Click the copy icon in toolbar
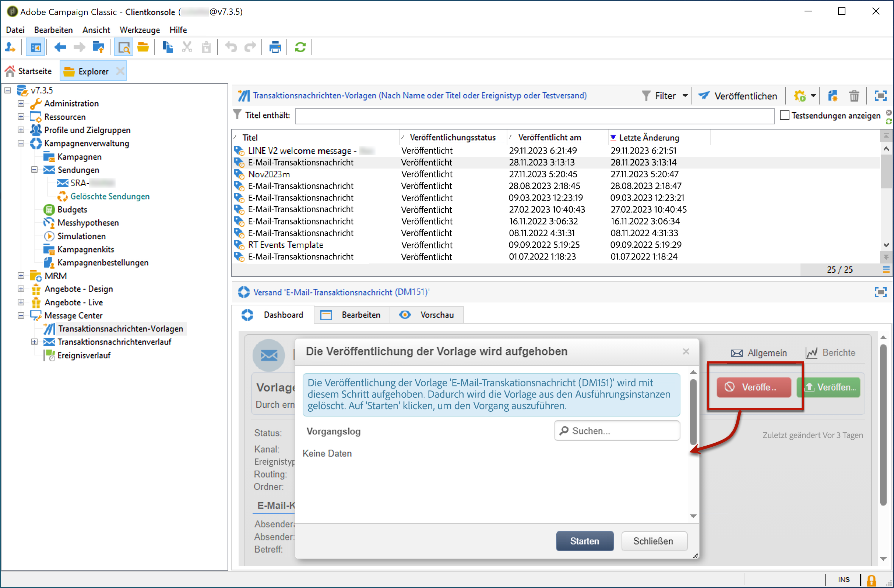The height and width of the screenshot is (588, 894). point(168,47)
